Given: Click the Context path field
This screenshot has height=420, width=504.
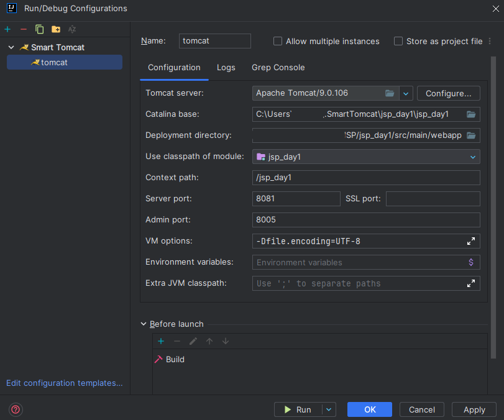Looking at the screenshot, I should [x=366, y=178].
